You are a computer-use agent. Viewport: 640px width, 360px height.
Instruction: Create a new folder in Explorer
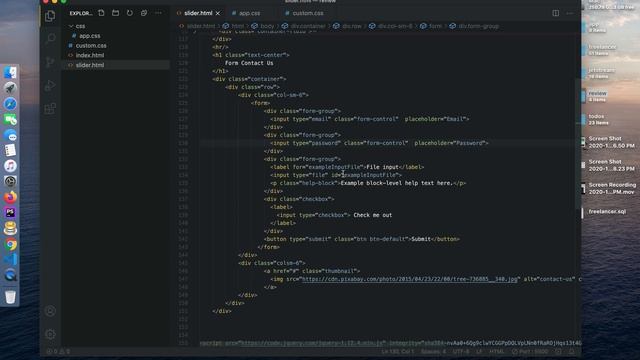tap(116, 13)
